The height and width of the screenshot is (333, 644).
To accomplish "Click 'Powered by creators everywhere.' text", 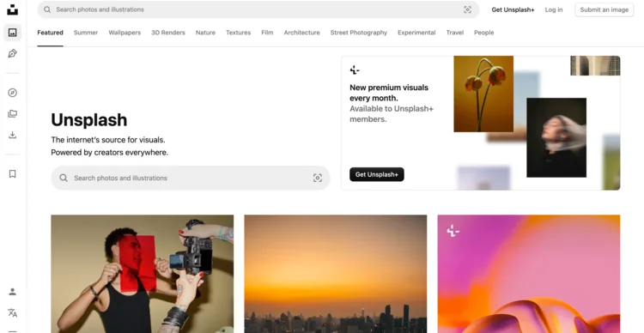I will click(110, 152).
